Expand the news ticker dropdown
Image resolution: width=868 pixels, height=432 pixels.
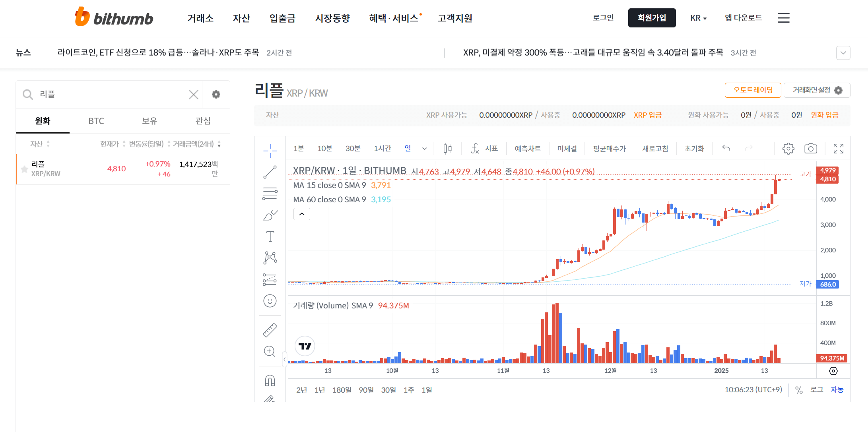(x=843, y=53)
